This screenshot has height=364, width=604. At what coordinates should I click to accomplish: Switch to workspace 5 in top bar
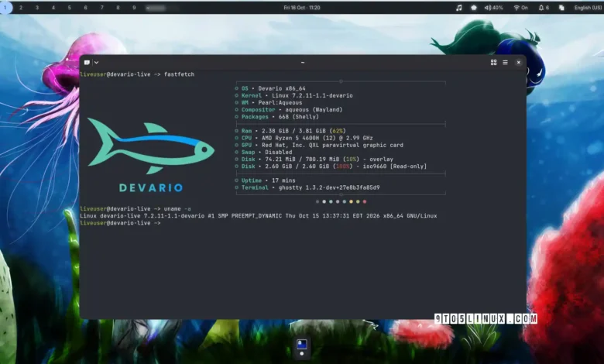pyautogui.click(x=70, y=7)
